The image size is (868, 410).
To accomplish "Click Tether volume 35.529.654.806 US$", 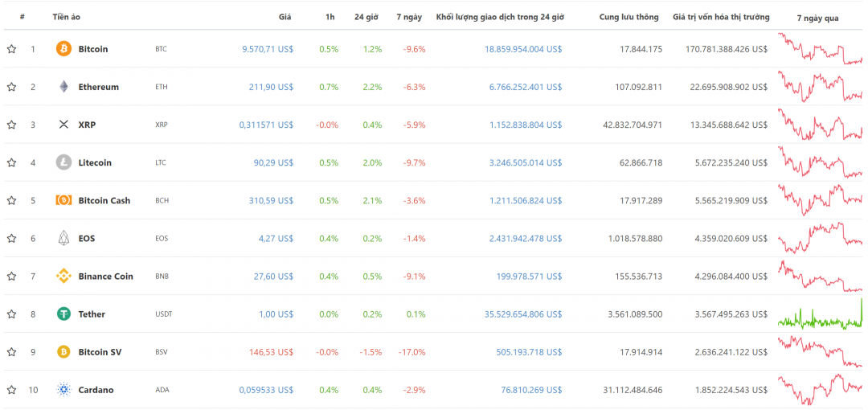I will 523,314.
